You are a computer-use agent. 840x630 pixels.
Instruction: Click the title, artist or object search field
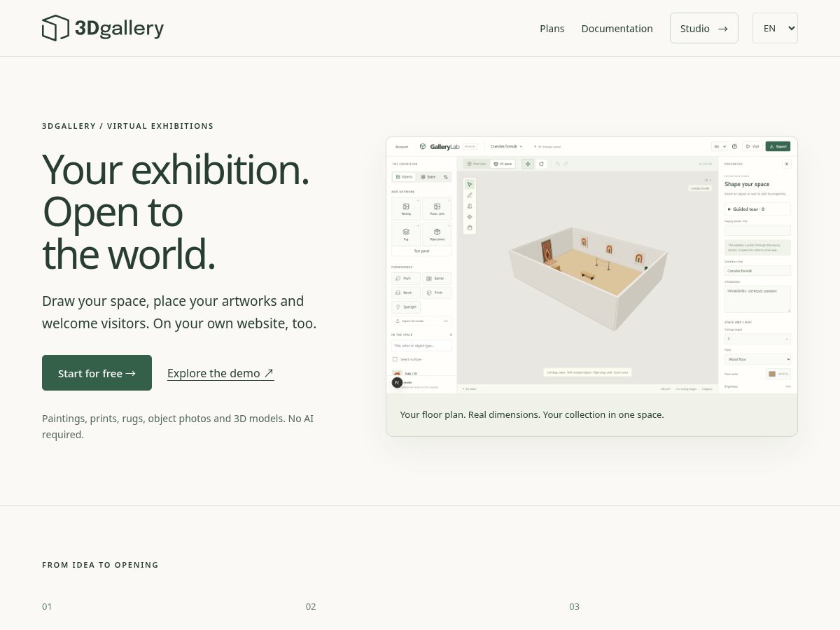pyautogui.click(x=421, y=346)
